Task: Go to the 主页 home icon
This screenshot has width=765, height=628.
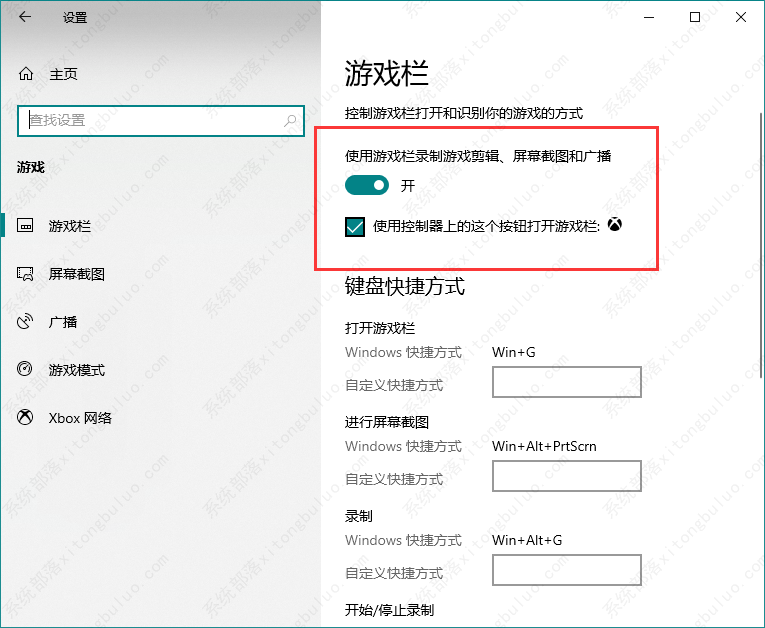Action: click(x=27, y=74)
